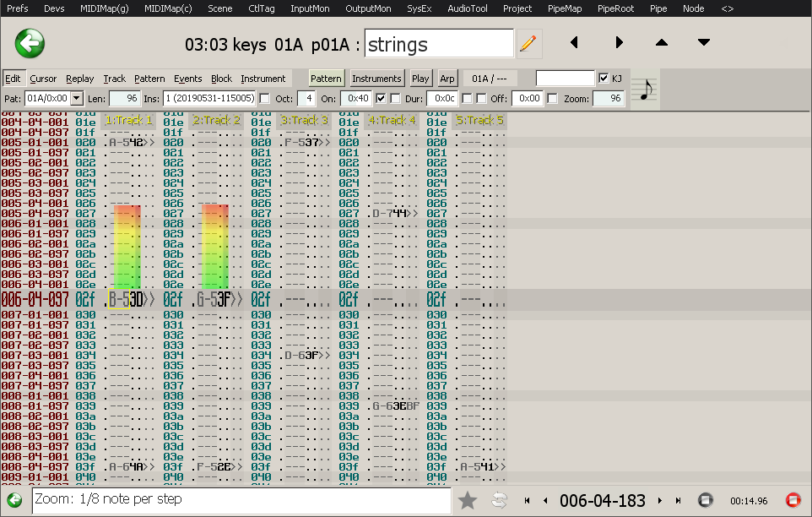Click the Instruments button
The height and width of the screenshot is (517, 812).
[x=376, y=79]
